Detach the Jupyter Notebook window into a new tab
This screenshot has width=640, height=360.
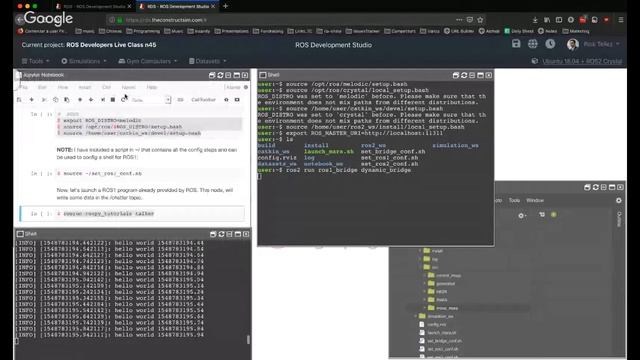tap(212, 75)
